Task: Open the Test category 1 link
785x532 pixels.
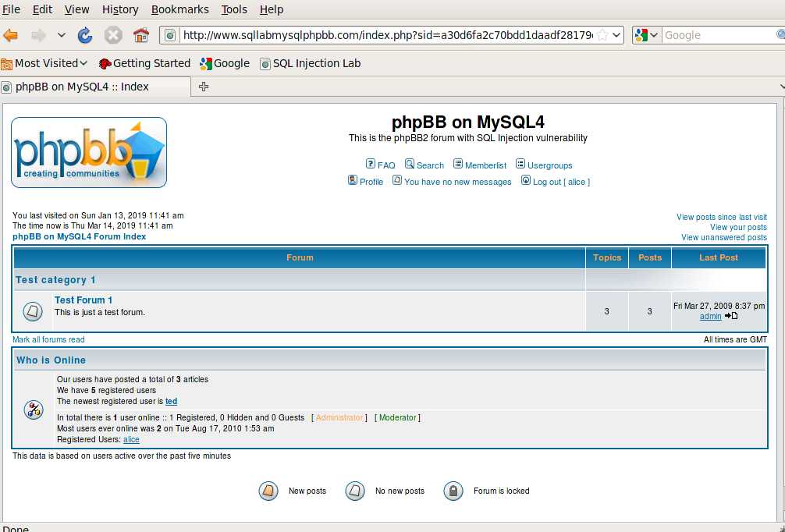Action: pyautogui.click(x=55, y=280)
